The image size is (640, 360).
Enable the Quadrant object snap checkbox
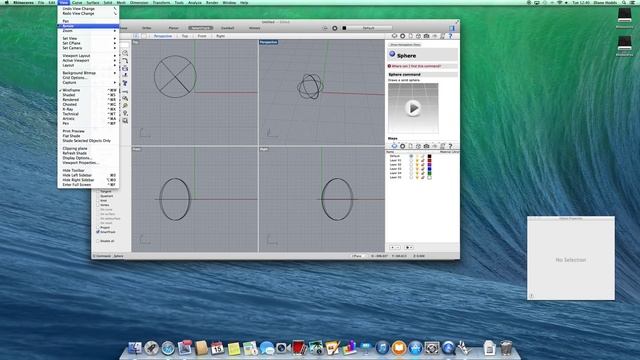tap(98, 196)
